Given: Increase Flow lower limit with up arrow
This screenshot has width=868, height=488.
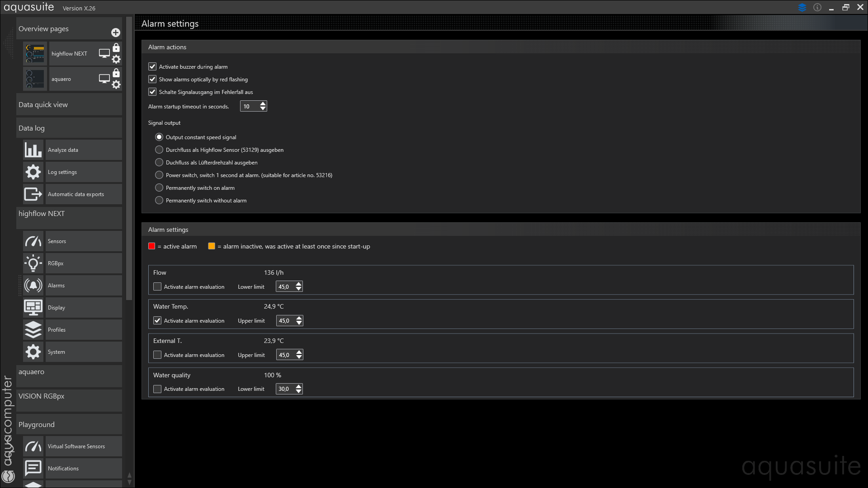Looking at the screenshot, I should (298, 284).
